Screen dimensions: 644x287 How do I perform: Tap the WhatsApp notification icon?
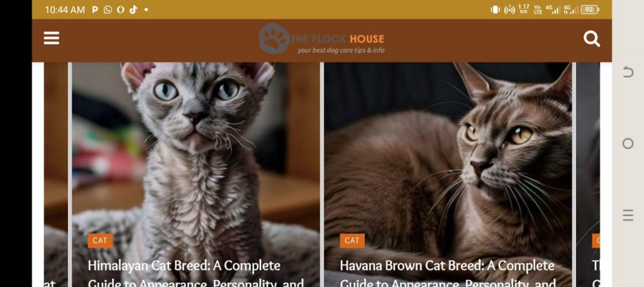pyautogui.click(x=108, y=9)
